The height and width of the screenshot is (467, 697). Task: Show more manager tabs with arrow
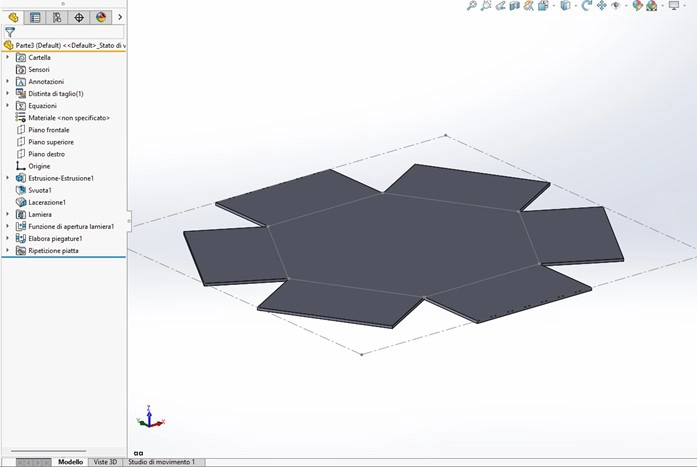pyautogui.click(x=120, y=17)
